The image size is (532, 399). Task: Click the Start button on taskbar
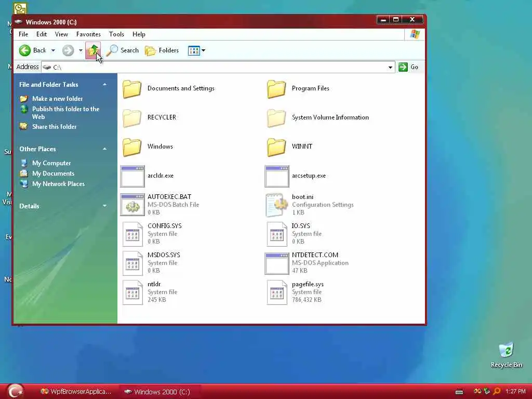pyautogui.click(x=15, y=391)
